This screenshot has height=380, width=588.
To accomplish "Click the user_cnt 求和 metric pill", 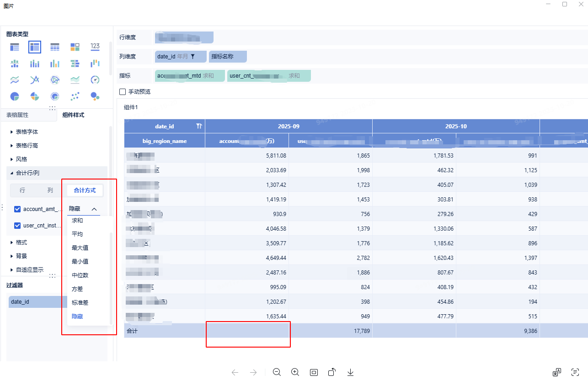I will click(269, 76).
